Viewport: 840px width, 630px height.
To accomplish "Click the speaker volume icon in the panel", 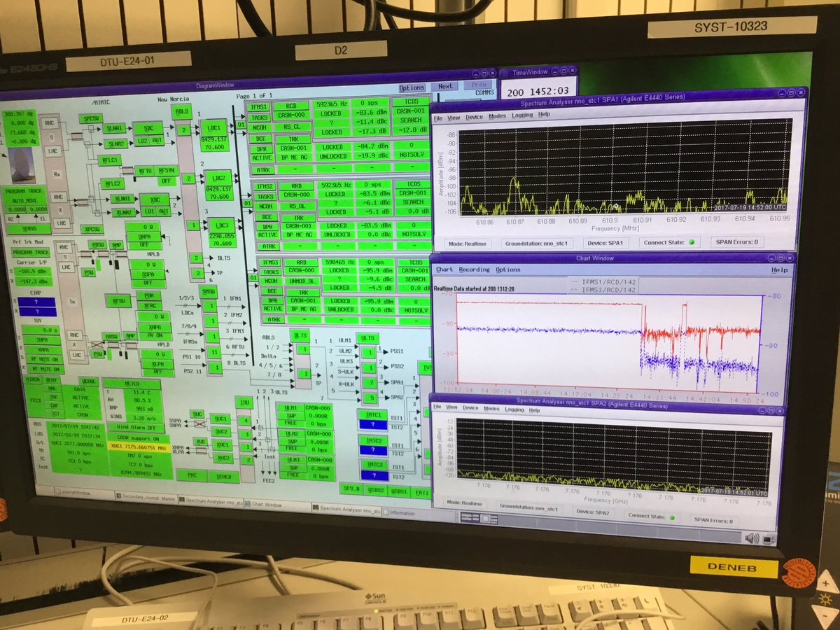I will click(x=752, y=538).
